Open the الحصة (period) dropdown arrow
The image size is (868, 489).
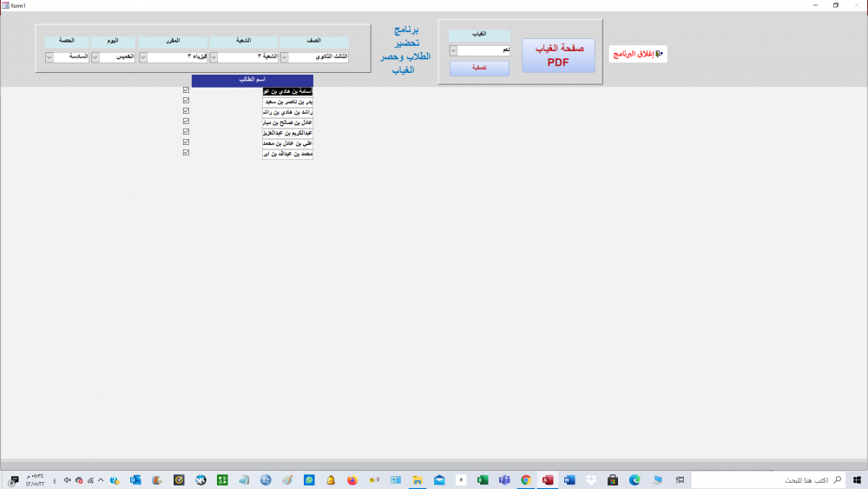point(49,57)
